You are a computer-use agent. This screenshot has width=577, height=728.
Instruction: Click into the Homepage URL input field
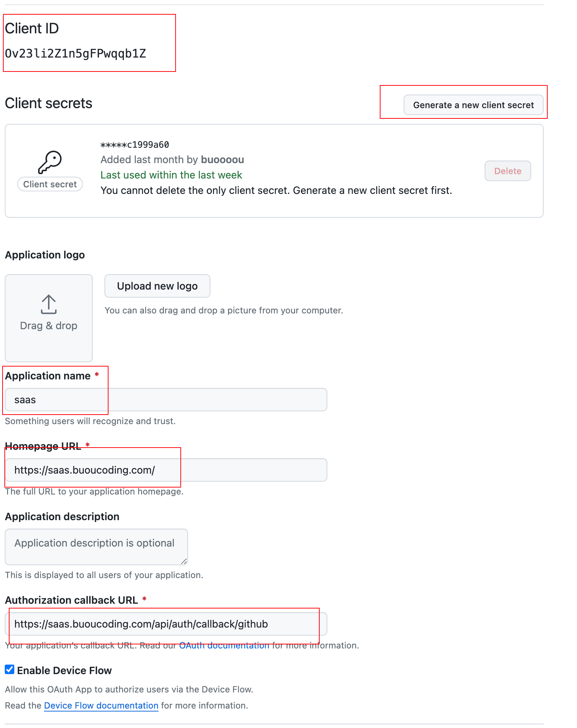[x=166, y=470]
